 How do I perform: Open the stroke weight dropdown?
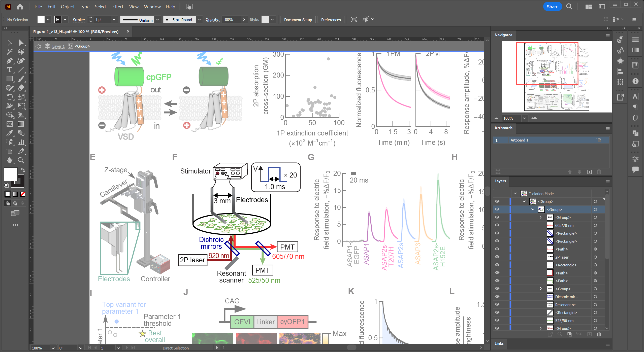pyautogui.click(x=114, y=20)
